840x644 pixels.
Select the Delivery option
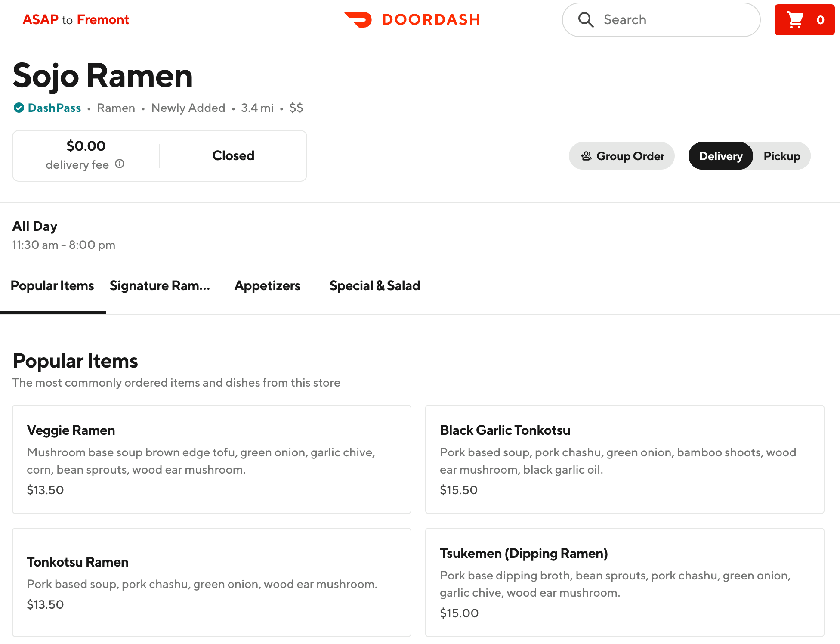720,156
